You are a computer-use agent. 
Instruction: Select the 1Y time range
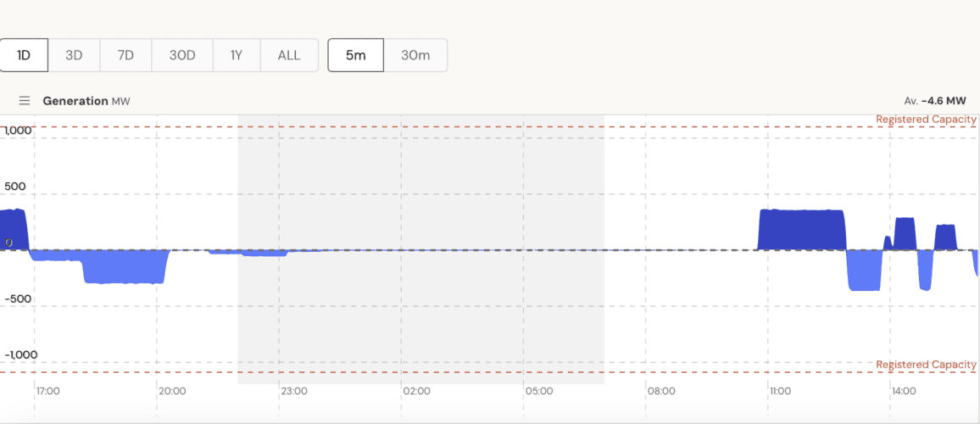237,55
